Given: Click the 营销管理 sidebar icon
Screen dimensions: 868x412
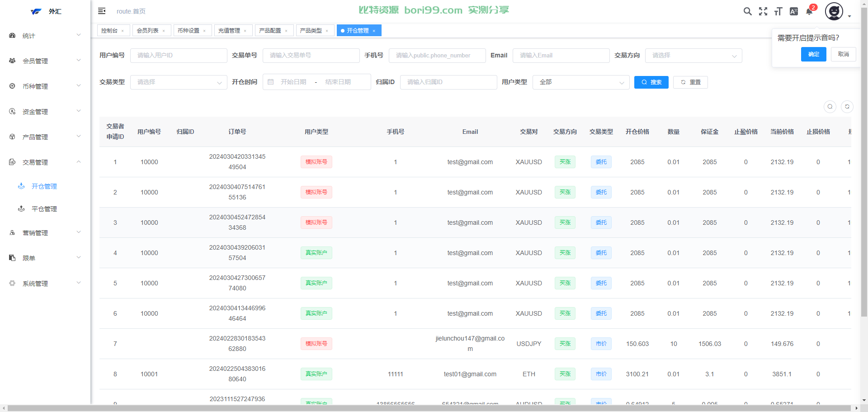Looking at the screenshot, I should [x=12, y=232].
